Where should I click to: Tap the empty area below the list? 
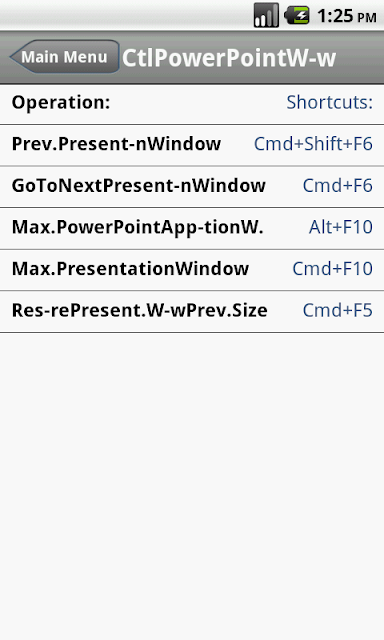192,486
